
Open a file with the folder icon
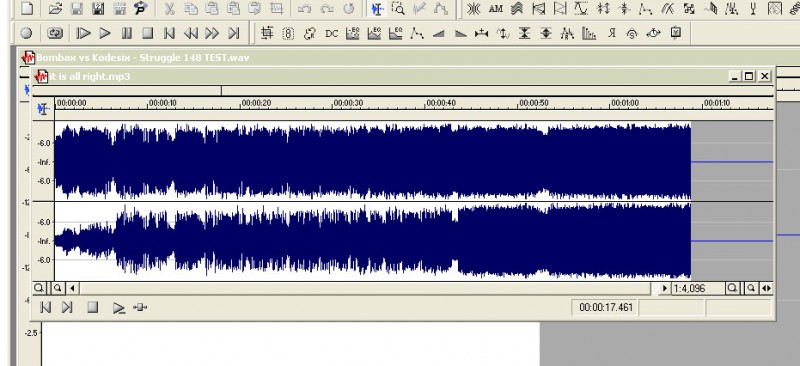tap(55, 9)
